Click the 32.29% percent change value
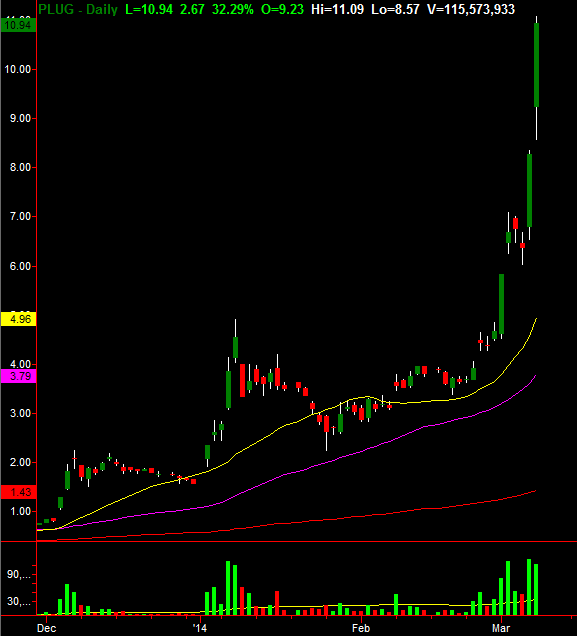The width and height of the screenshot is (577, 636). point(233,9)
